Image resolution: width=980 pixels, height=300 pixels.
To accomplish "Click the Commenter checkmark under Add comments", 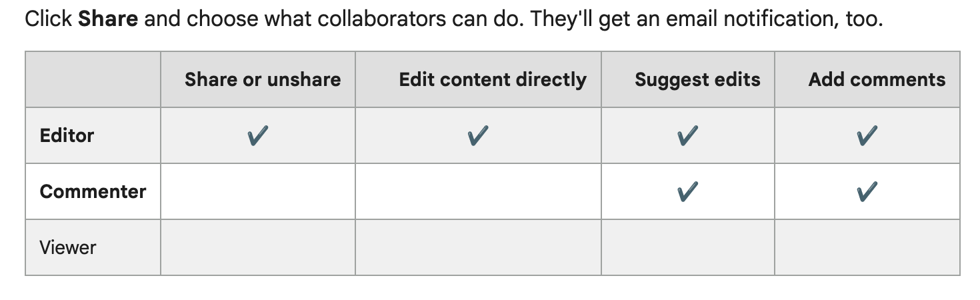I will pos(867,193).
